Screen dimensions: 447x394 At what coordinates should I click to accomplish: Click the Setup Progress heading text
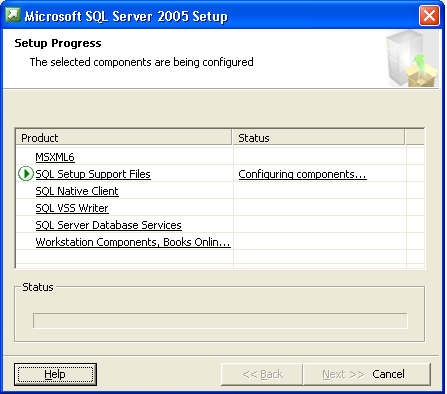(58, 43)
